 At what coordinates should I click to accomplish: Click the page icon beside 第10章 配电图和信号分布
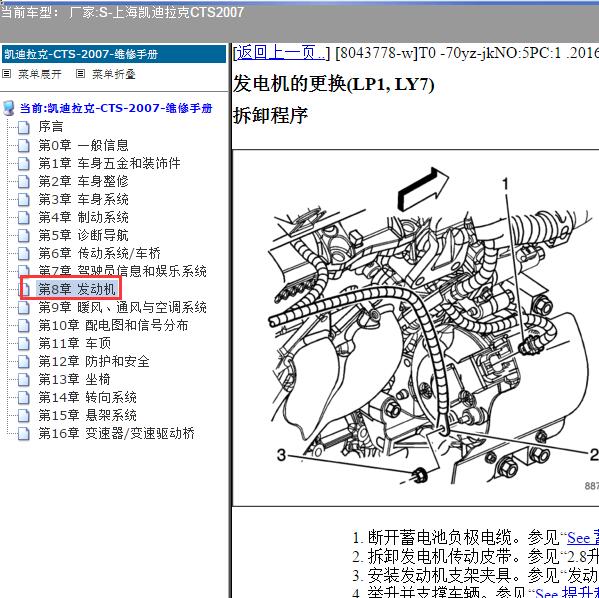(24, 325)
